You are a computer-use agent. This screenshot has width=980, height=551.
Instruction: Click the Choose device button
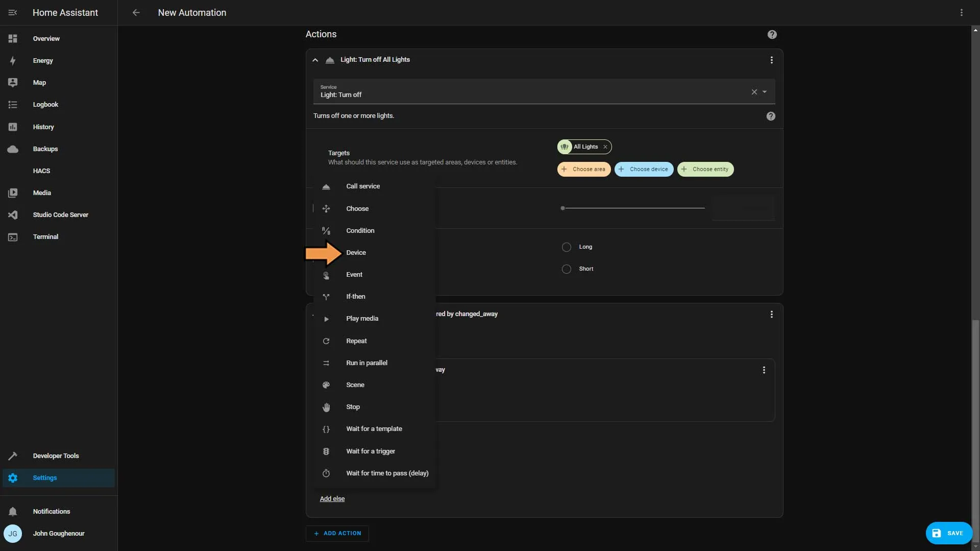point(643,169)
